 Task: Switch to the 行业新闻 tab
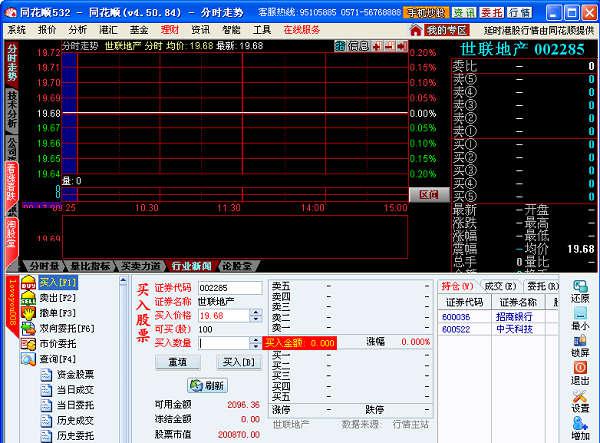click(x=191, y=266)
